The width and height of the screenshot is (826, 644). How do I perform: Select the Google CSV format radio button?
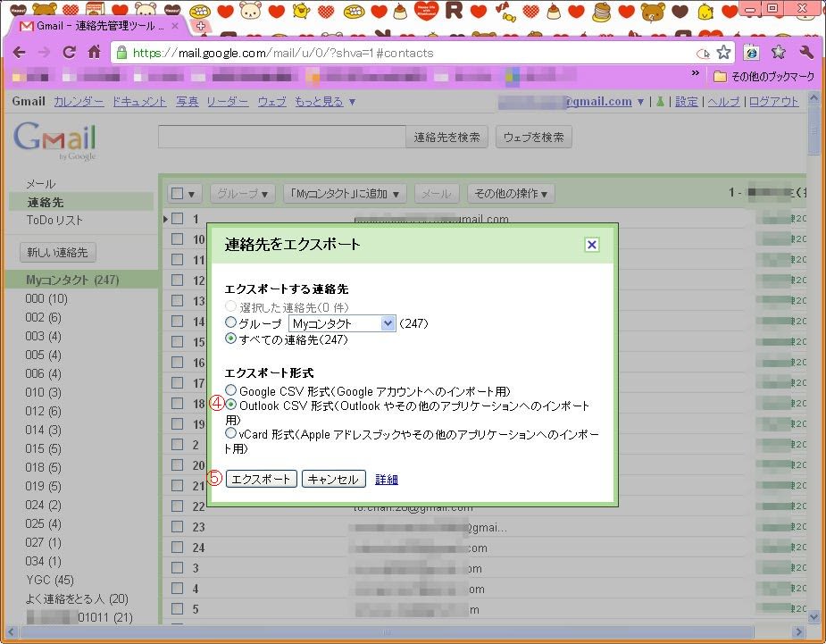coord(231,391)
